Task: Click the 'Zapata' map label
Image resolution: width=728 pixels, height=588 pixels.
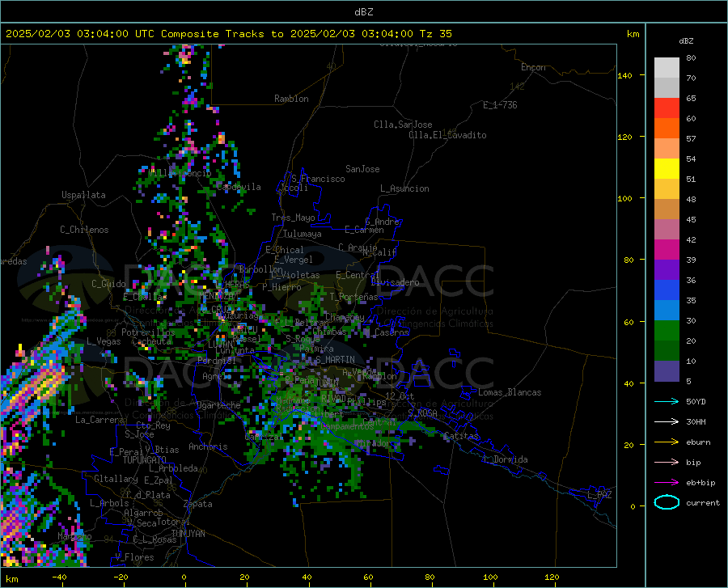Action: [198, 504]
